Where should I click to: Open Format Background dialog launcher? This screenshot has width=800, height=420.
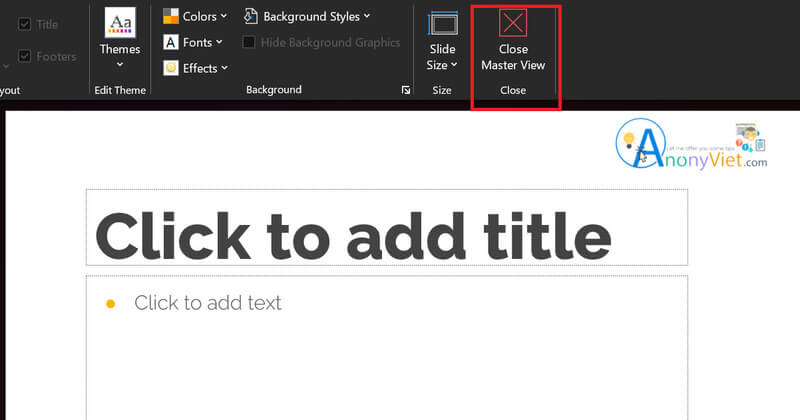406,90
